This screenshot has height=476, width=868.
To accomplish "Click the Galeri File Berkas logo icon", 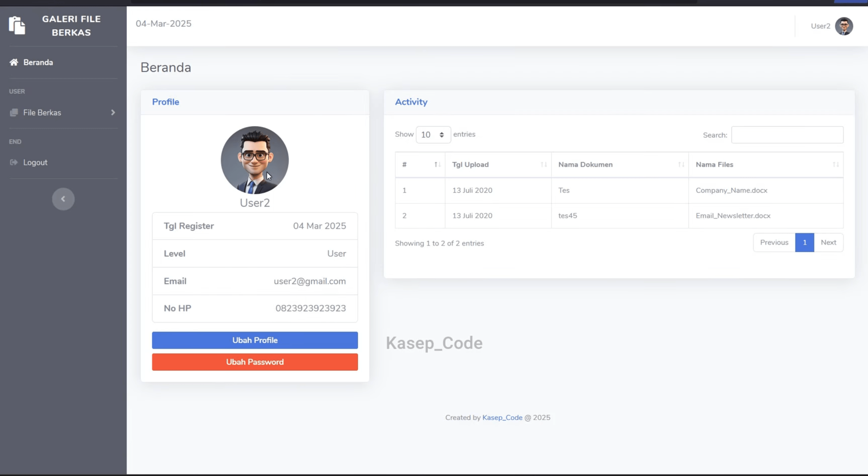I will pyautogui.click(x=17, y=25).
